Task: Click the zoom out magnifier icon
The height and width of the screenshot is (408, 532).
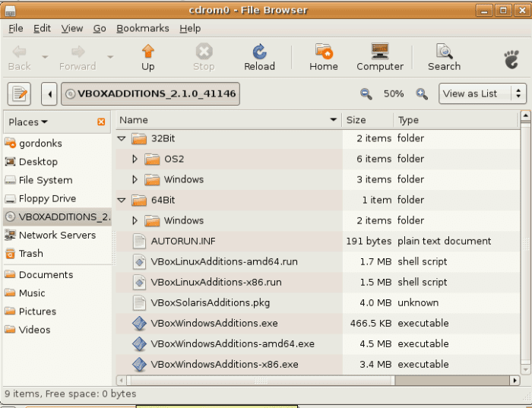Action: point(366,93)
